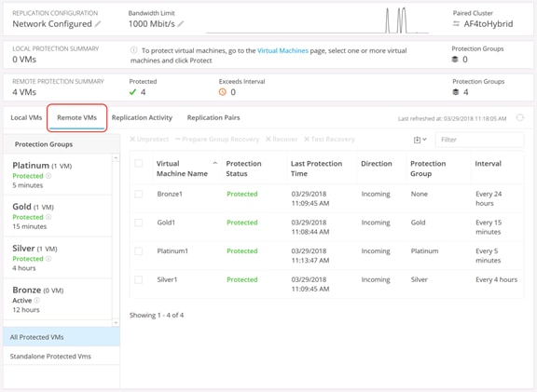Click the paired cluster arrows icon
Image resolution: width=537 pixels, height=392 pixels.
coord(456,24)
